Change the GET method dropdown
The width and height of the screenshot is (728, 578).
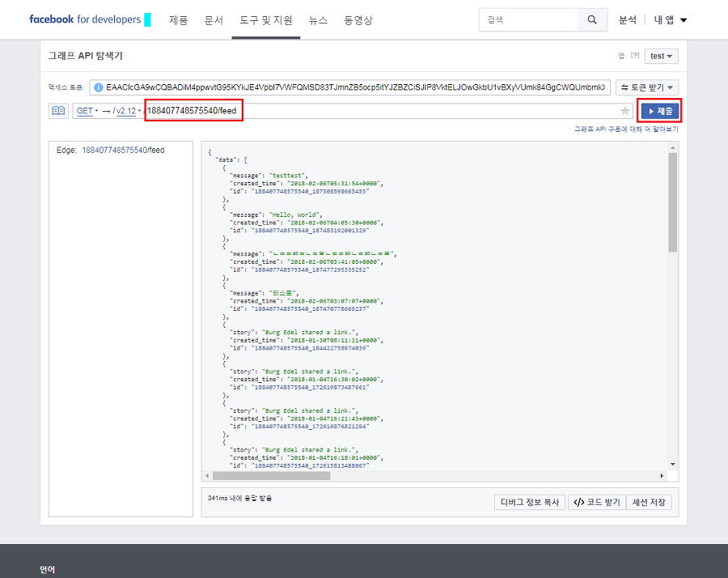[87, 111]
